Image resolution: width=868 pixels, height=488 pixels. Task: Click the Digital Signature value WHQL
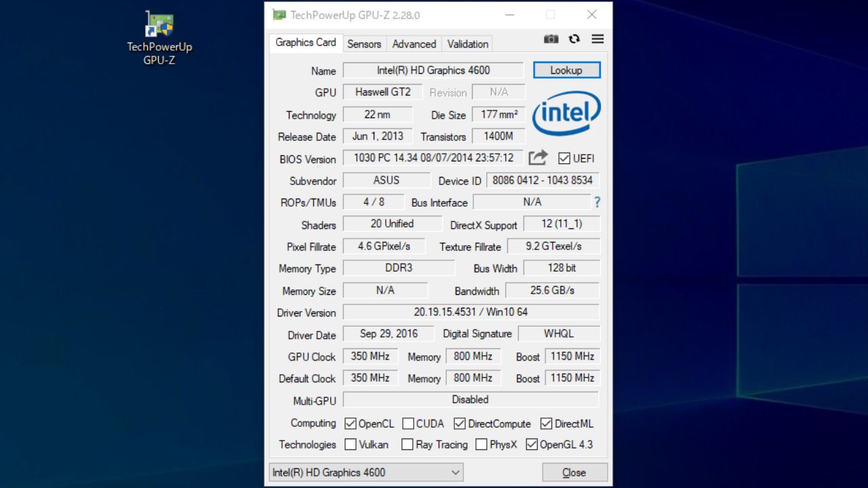point(559,333)
